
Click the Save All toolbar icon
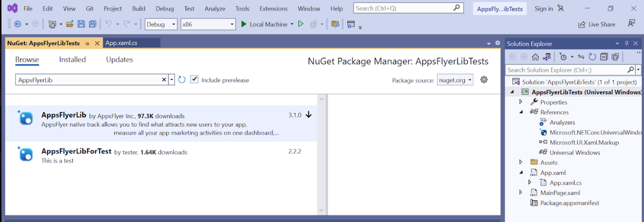pos(92,24)
